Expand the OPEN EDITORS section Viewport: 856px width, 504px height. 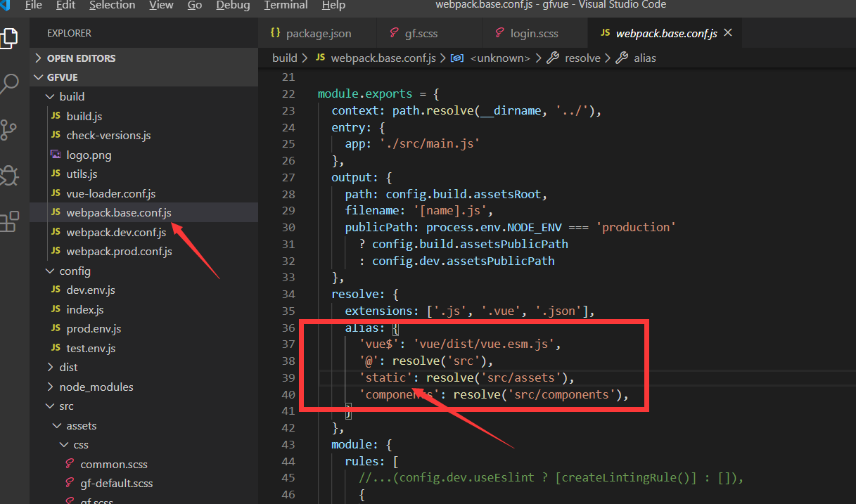(39, 58)
